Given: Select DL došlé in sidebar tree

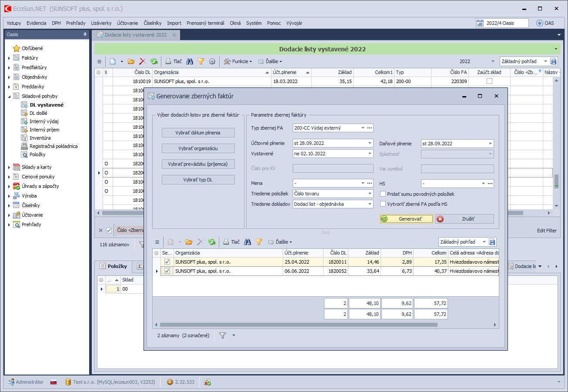Looking at the screenshot, I should point(38,113).
